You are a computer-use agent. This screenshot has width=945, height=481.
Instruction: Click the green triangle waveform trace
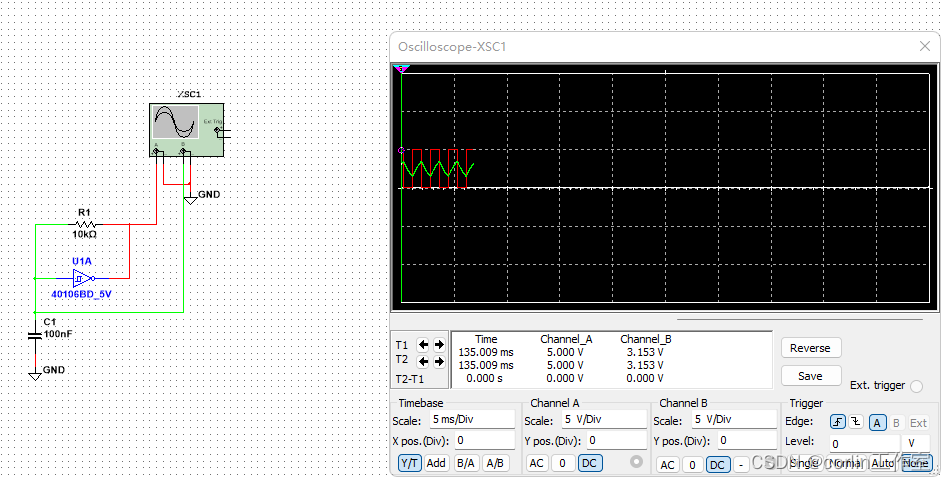(x=438, y=171)
